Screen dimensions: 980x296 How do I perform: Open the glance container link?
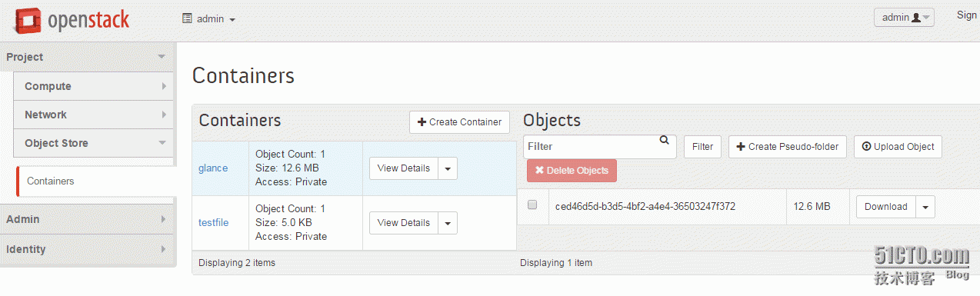click(x=213, y=168)
